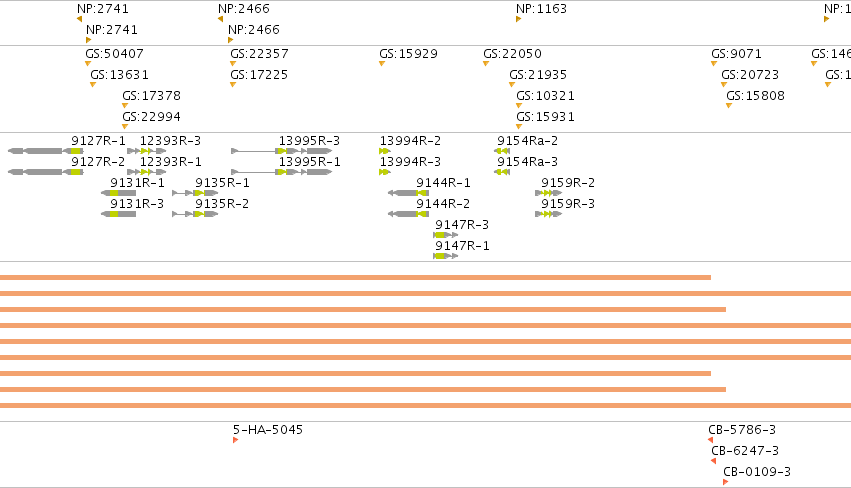Image resolution: width=851 pixels, height=488 pixels.
Task: Open the GS:22357 feature label
Action: (259, 54)
